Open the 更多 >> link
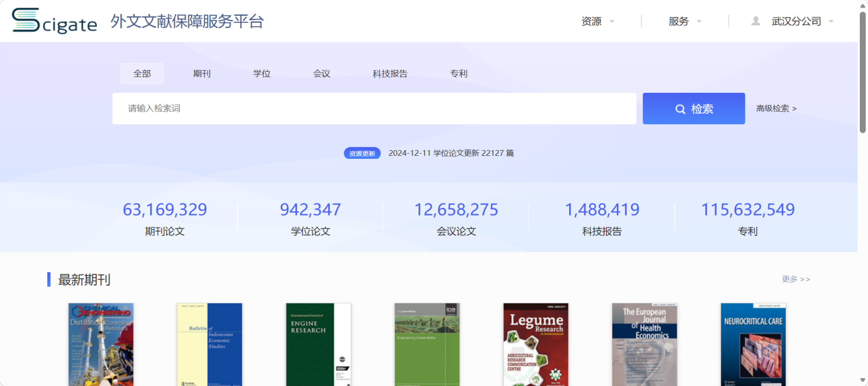Screen dimensions: 868x386 (x=796, y=279)
